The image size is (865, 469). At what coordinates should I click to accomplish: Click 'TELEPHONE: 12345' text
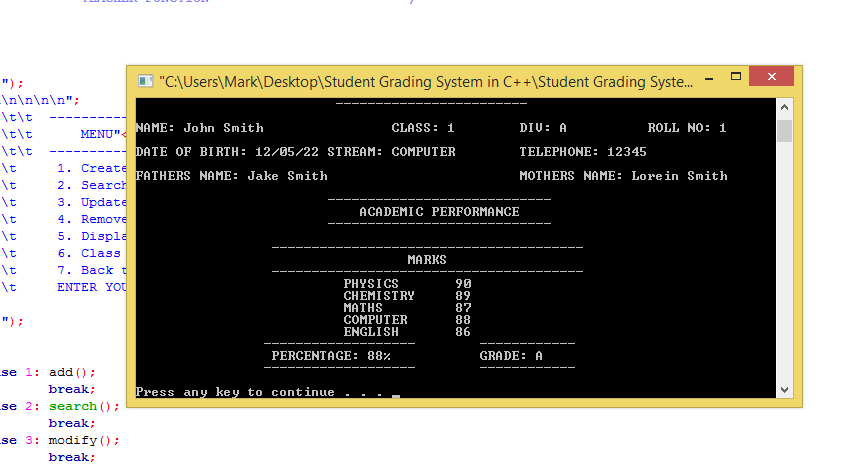tap(583, 152)
